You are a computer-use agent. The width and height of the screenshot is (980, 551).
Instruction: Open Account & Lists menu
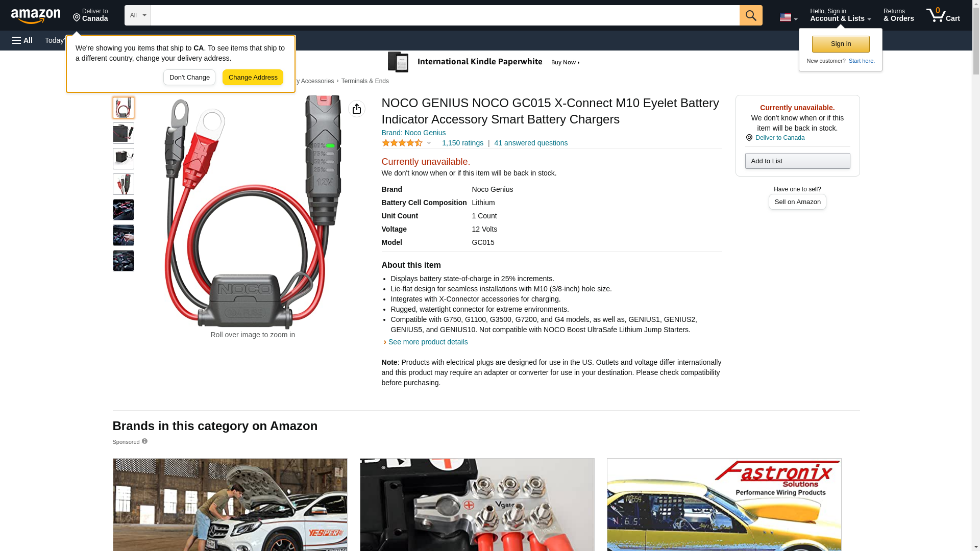click(840, 15)
